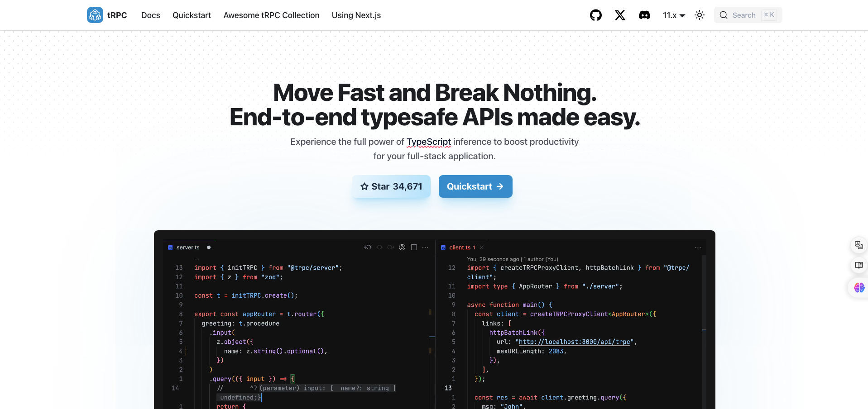Click the search magnifier icon
Image resolution: width=868 pixels, height=409 pixels.
724,15
